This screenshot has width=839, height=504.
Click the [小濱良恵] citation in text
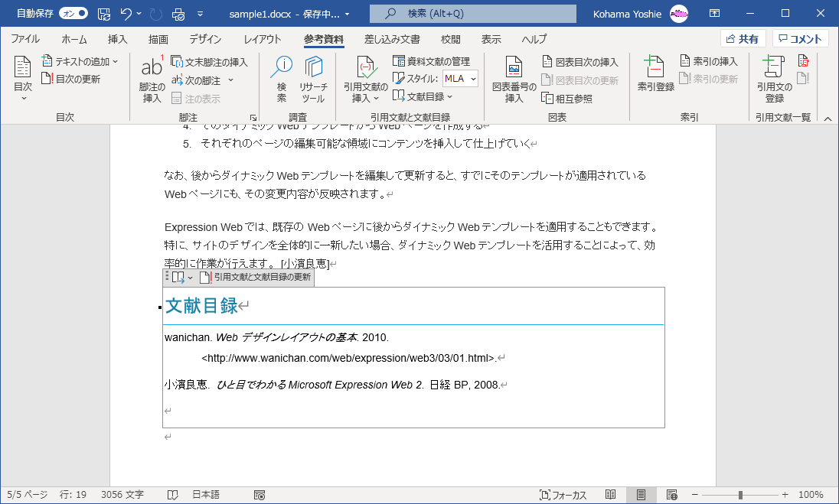pos(305,264)
